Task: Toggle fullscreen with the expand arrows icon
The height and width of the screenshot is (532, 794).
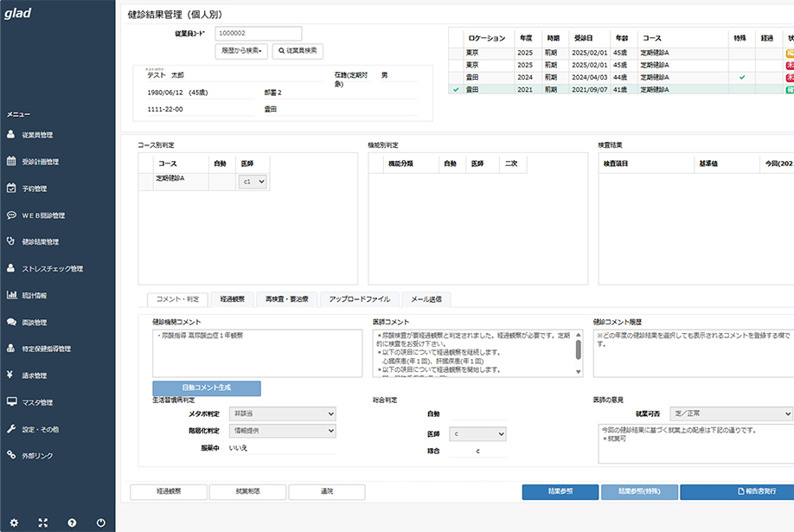Action: (x=43, y=522)
